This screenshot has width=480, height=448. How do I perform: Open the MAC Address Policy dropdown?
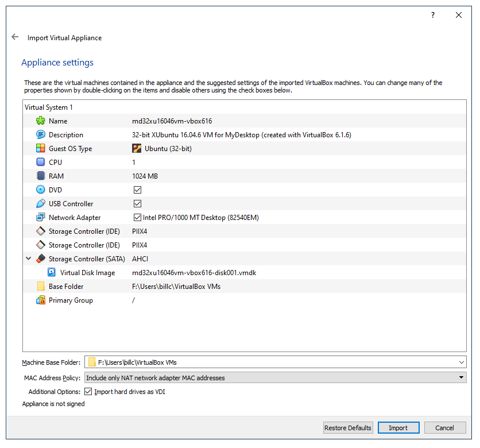(x=462, y=378)
